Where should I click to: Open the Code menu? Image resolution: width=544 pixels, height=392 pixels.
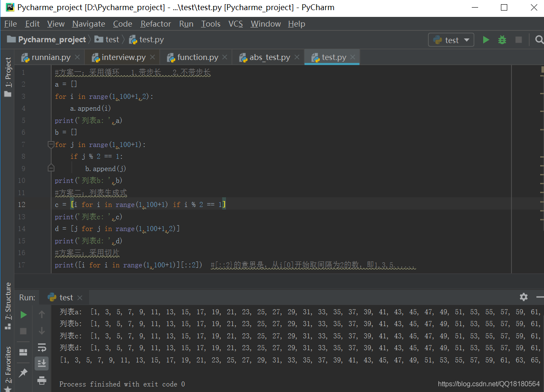(122, 24)
